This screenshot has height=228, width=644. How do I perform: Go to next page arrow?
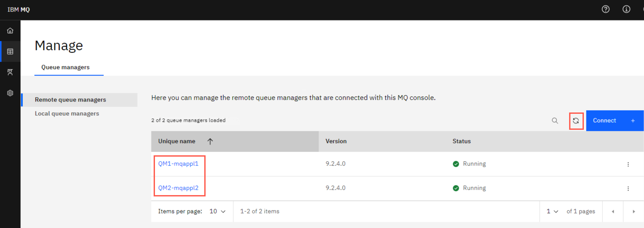point(633,212)
